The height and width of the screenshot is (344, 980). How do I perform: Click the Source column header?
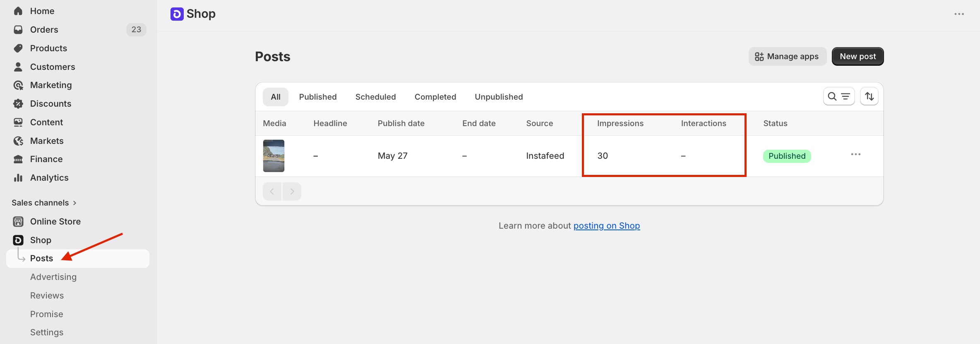[539, 124]
